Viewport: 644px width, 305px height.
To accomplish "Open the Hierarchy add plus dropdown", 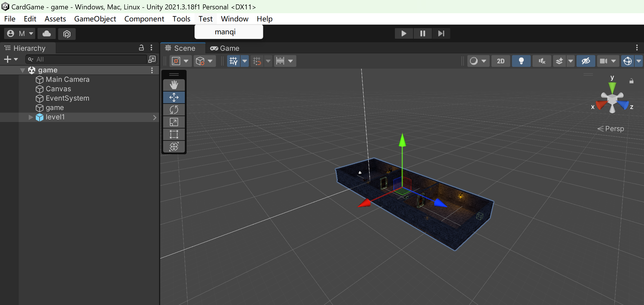I will (11, 59).
